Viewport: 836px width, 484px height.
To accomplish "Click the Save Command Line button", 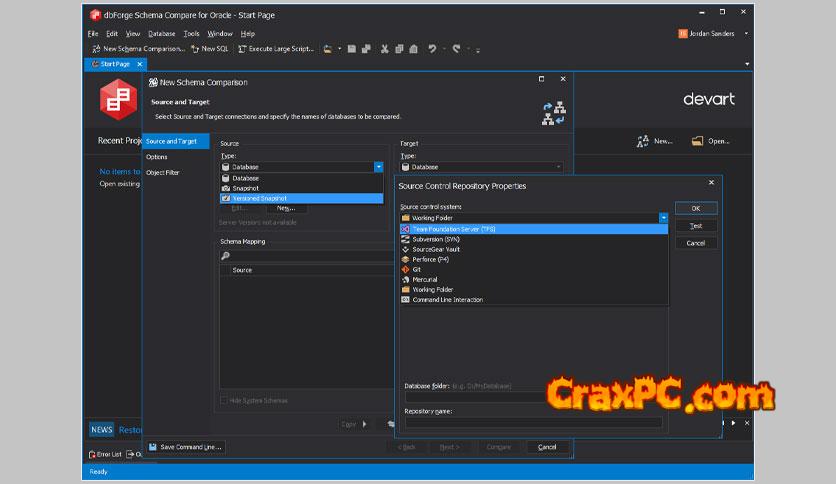I will click(186, 447).
